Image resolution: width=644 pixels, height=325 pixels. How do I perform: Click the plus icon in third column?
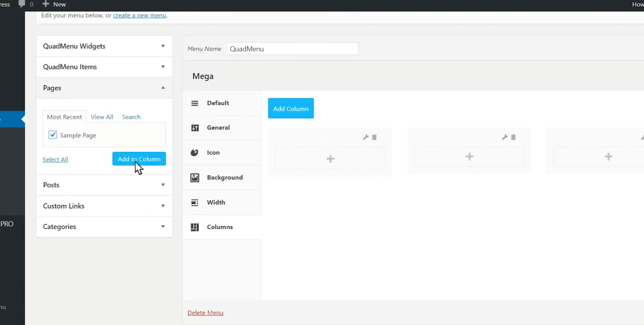pos(608,156)
